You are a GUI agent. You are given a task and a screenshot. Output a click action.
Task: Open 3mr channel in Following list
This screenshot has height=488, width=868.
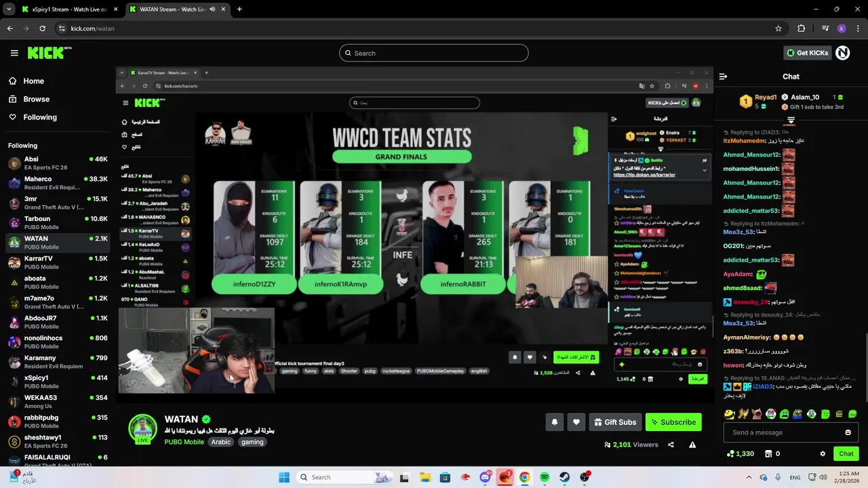(x=57, y=203)
